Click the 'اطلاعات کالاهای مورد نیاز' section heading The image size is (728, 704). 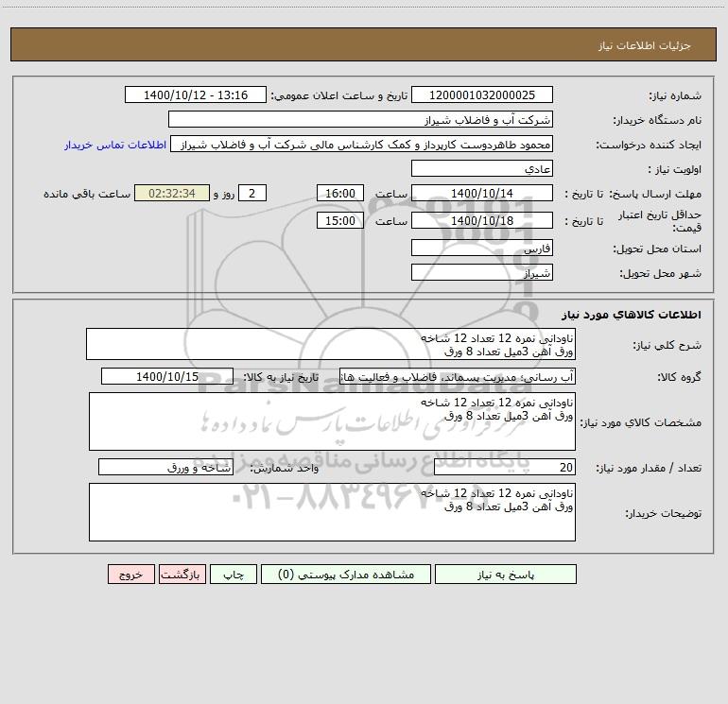click(x=631, y=315)
